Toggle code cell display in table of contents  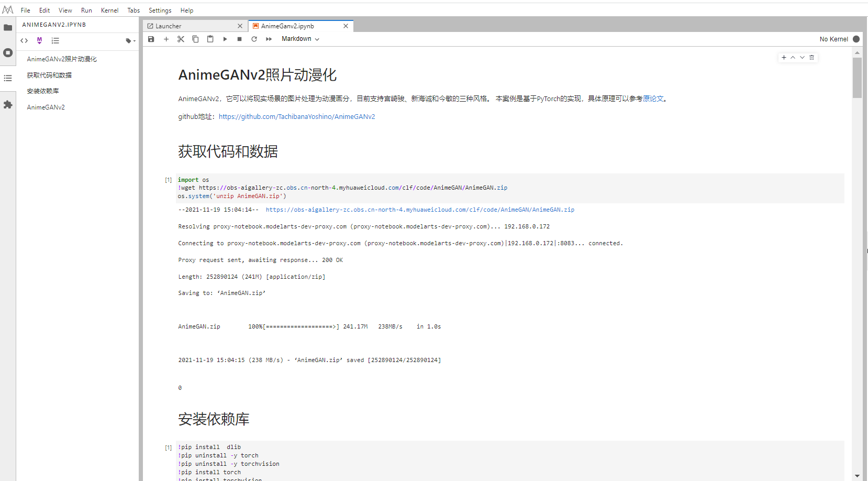click(24, 40)
